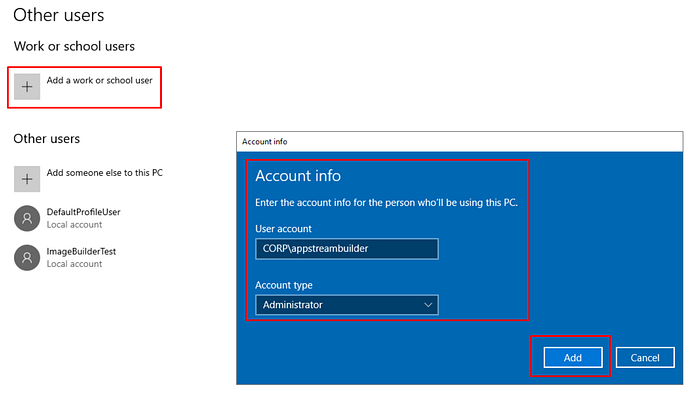Screen dimensions: 700x406
Task: Open the Administrator account type combo box
Action: coord(347,305)
